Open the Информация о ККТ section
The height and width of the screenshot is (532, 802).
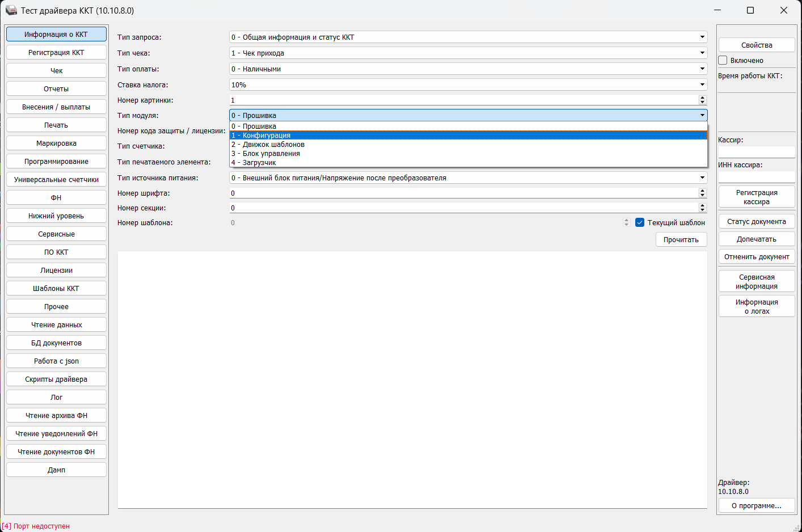(x=56, y=34)
